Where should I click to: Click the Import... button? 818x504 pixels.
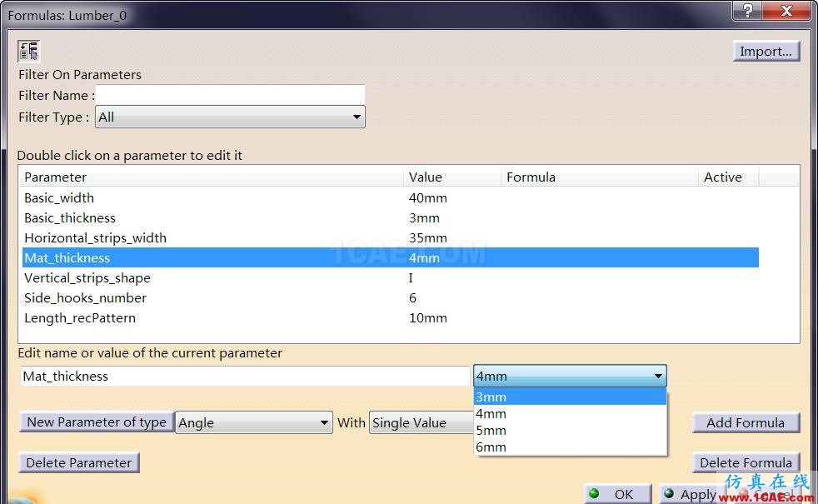click(x=766, y=51)
